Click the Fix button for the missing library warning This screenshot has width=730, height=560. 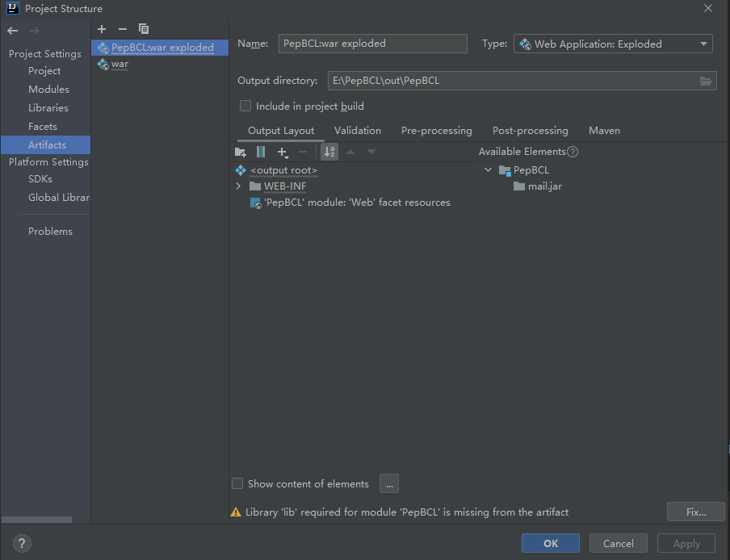pyautogui.click(x=695, y=512)
